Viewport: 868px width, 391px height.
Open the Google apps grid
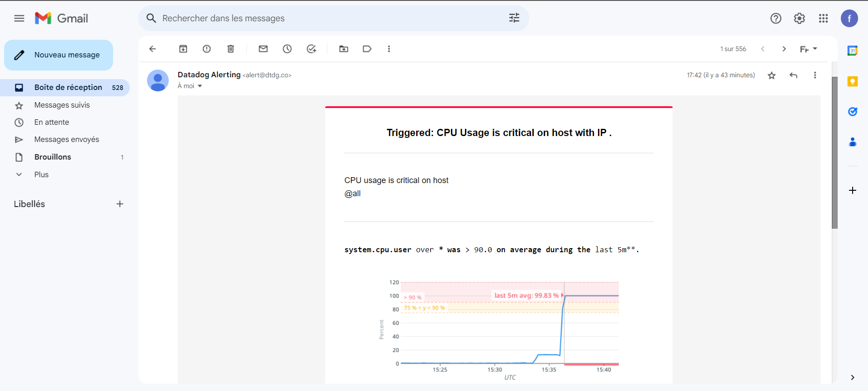tap(823, 19)
